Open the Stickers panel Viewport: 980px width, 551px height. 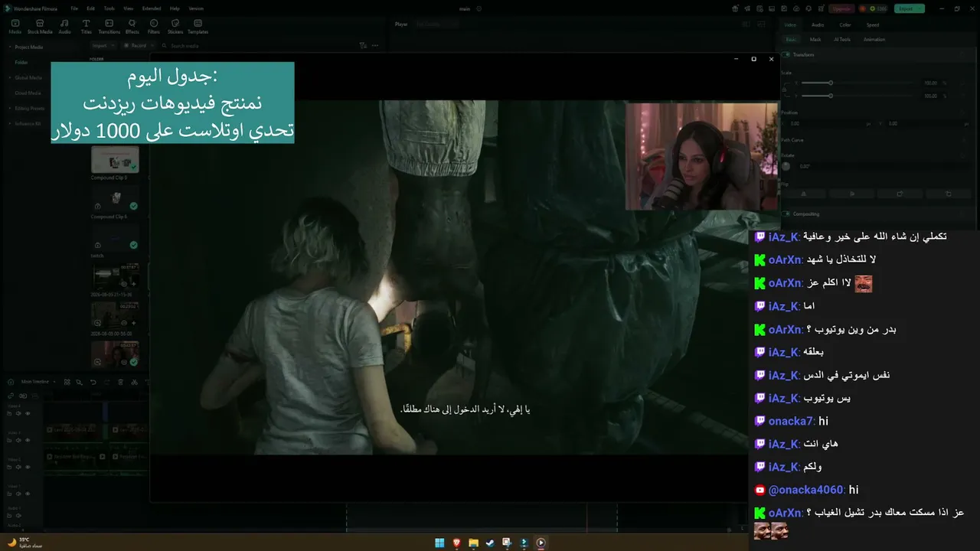175,26
